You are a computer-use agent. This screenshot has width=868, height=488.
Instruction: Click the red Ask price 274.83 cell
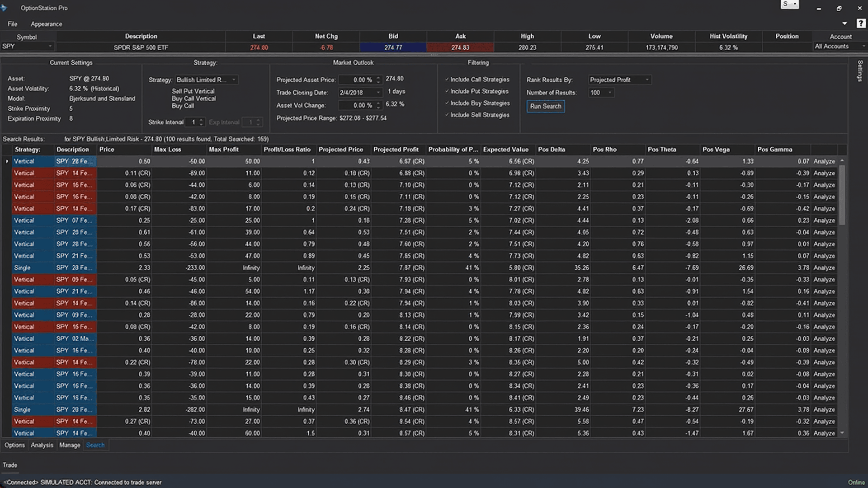pyautogui.click(x=460, y=47)
